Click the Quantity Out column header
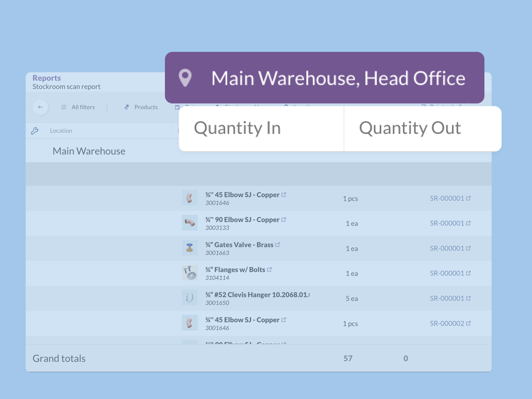This screenshot has height=399, width=532. pos(410,128)
